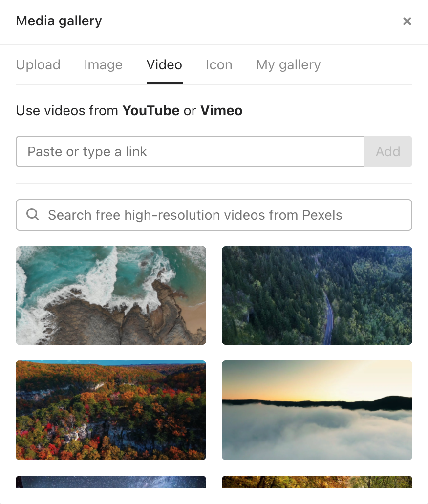
Task: Choose the forest road aerial video thumbnail
Action: pyautogui.click(x=317, y=295)
